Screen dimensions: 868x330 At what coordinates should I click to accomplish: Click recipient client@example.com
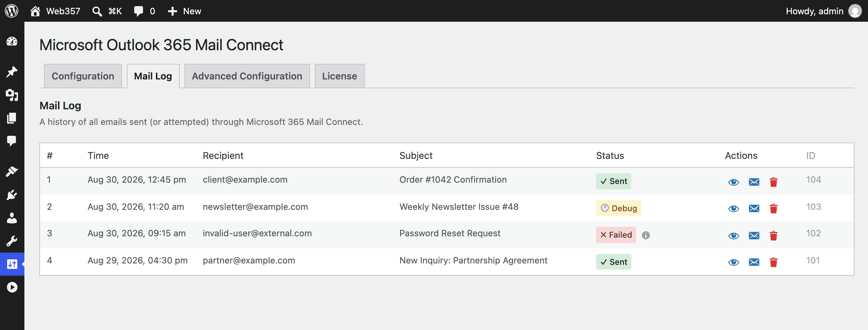(245, 180)
